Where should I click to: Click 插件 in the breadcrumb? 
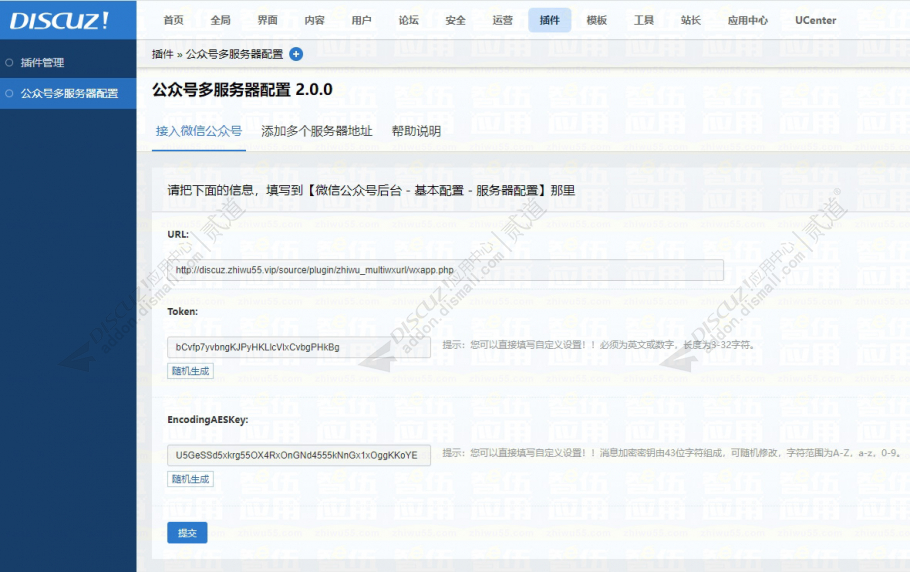point(162,54)
